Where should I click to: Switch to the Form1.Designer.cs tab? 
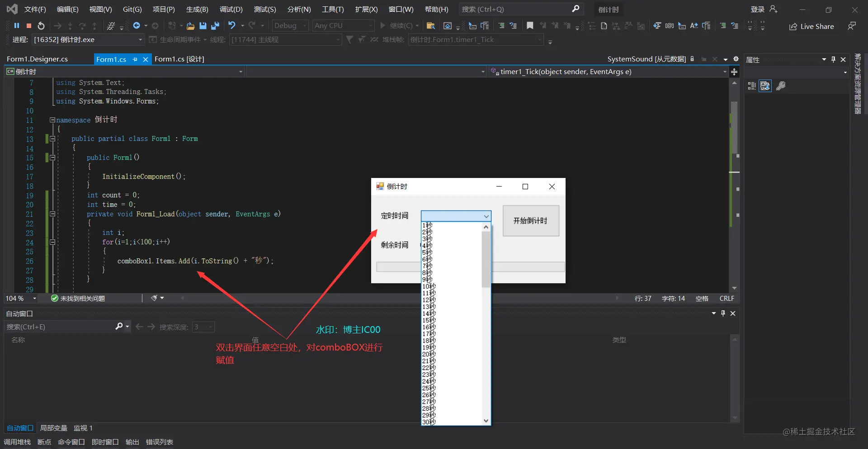click(x=38, y=59)
